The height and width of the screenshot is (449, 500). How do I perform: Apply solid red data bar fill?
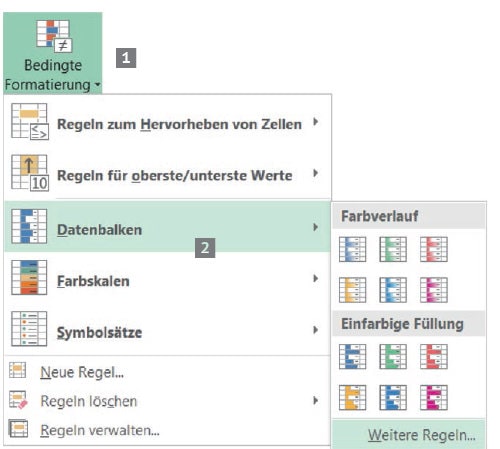pyautogui.click(x=434, y=357)
